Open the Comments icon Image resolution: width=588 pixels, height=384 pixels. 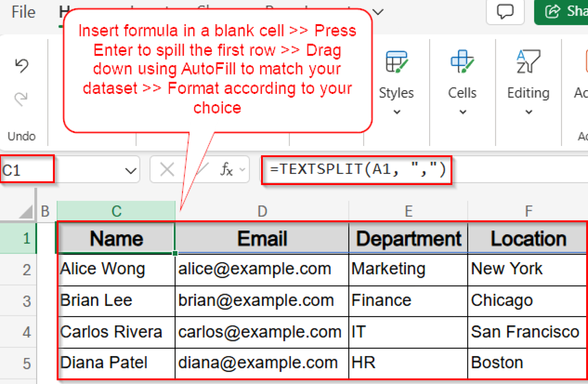click(x=505, y=11)
